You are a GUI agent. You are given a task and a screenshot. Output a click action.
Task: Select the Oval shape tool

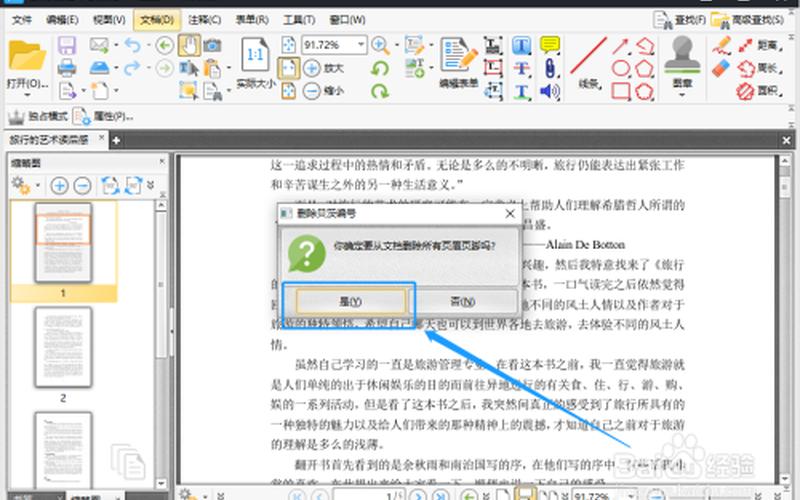click(x=620, y=68)
